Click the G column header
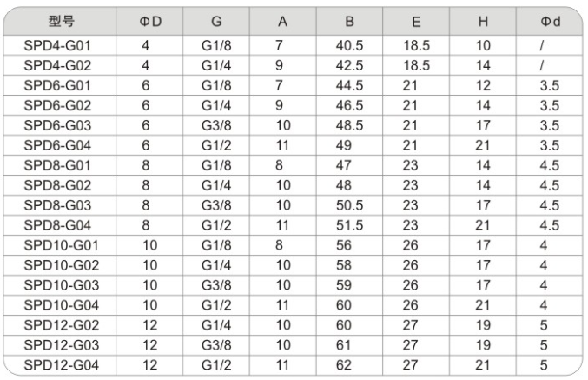This screenshot has width=588, height=380. [216, 22]
